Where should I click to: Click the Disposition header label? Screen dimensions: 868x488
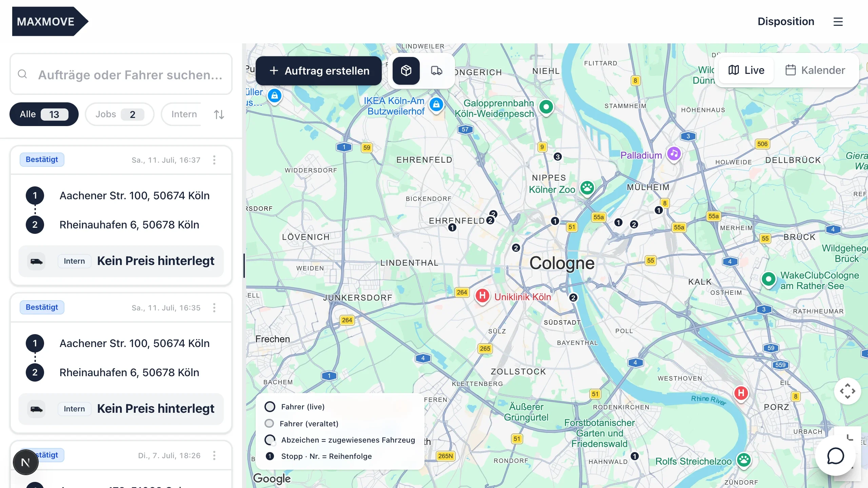[x=786, y=21]
